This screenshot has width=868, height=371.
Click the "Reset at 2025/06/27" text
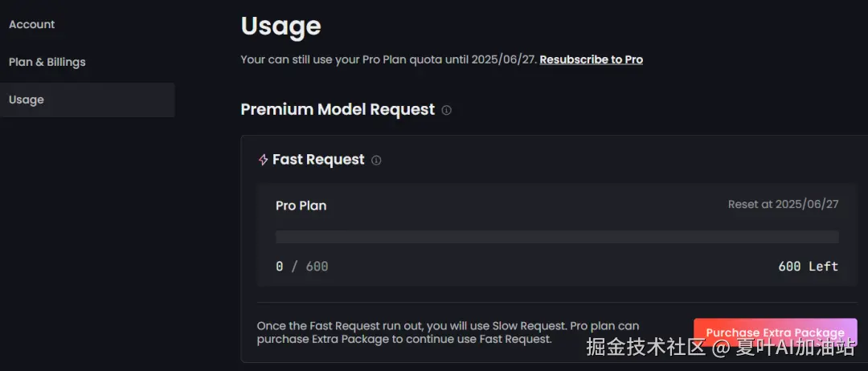tap(783, 205)
